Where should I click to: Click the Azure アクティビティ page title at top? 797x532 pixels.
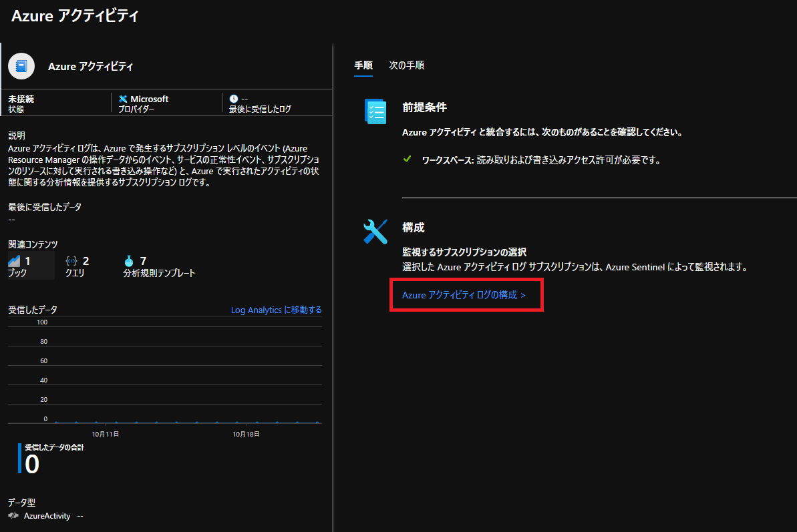click(x=75, y=16)
